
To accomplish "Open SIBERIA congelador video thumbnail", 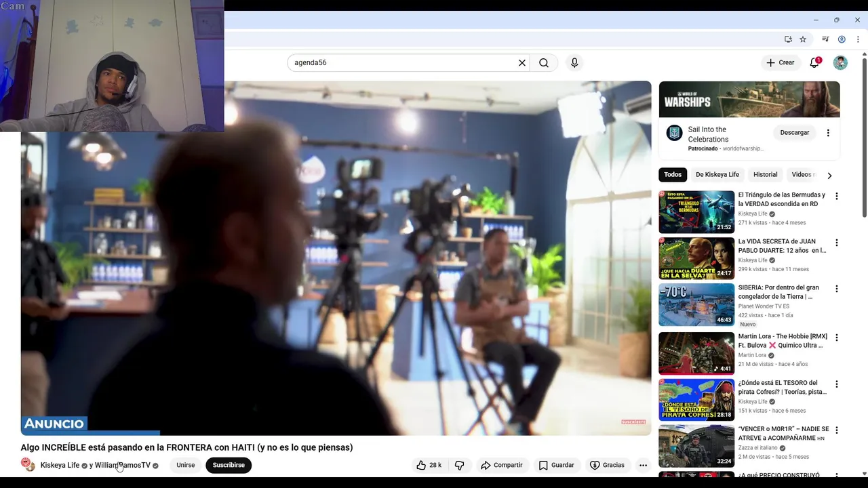I will pyautogui.click(x=696, y=305).
